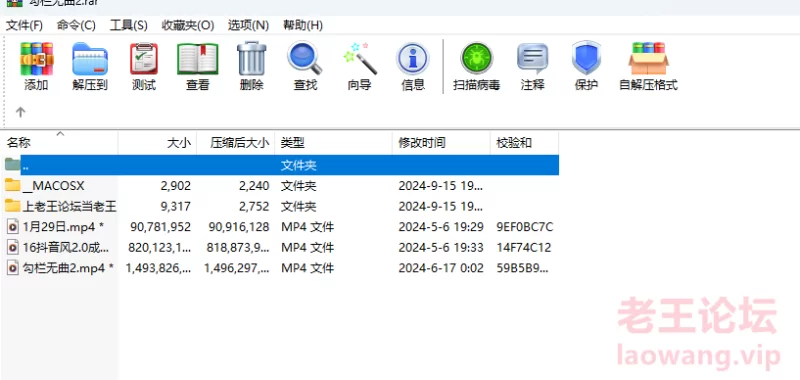Screen dimensions: 800x380
Task: Open the 收藏夹(O) menu
Action: (x=188, y=25)
